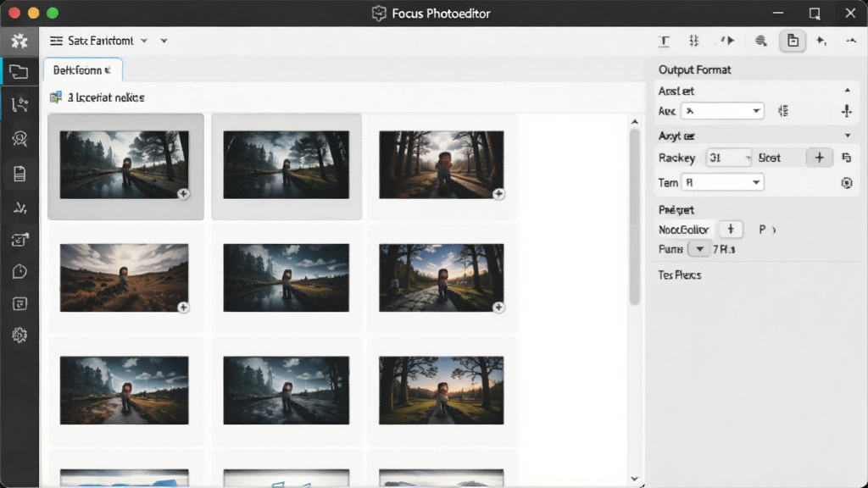Click the align guides toolbar icon
Viewport: 868px width, 488px height.
coord(693,41)
